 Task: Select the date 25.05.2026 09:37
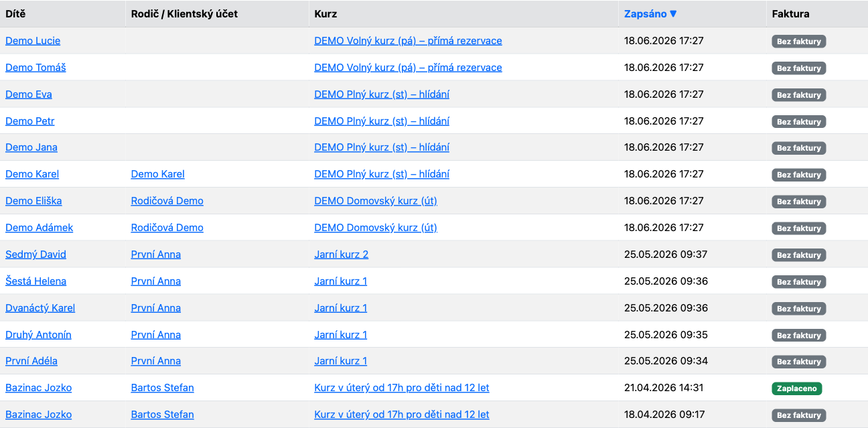pyautogui.click(x=666, y=255)
